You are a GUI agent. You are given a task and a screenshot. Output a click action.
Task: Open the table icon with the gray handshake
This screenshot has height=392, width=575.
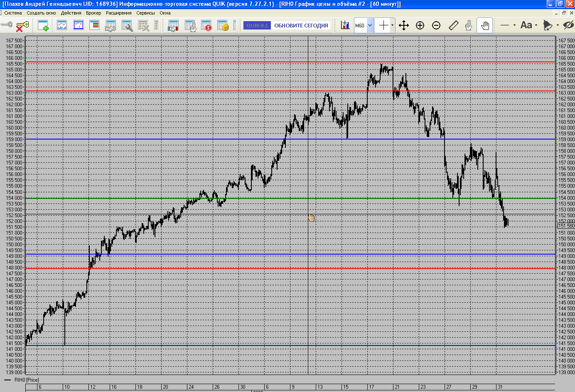(x=111, y=26)
